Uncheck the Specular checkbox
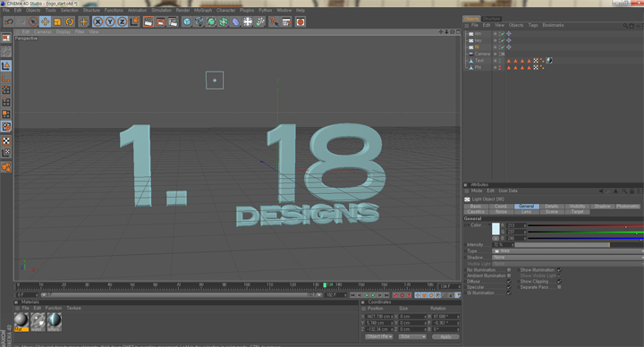 click(509, 287)
